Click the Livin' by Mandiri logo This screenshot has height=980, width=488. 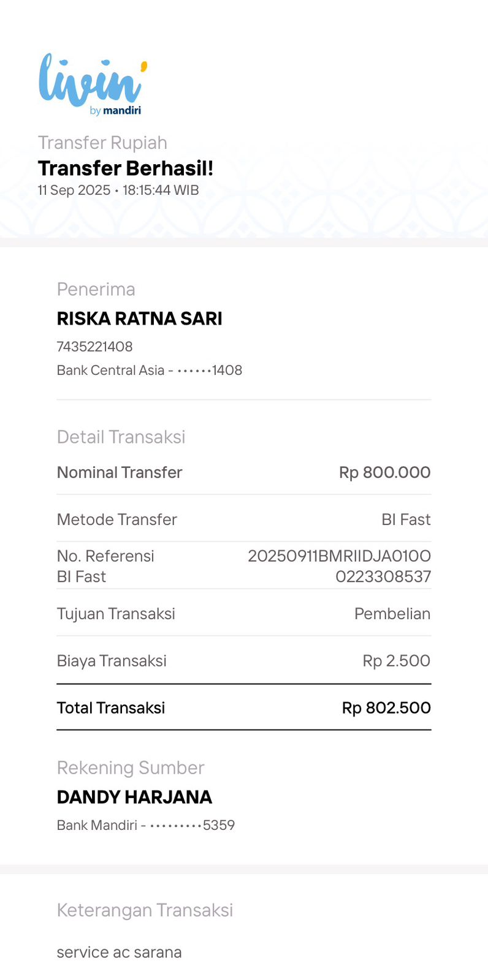point(93,85)
